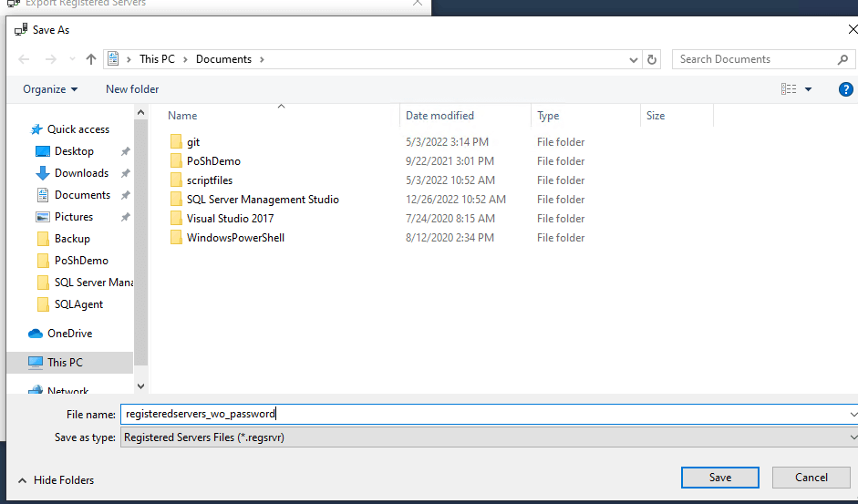Viewport: 858px width, 504px height.
Task: Select the git folder icon
Action: [176, 142]
